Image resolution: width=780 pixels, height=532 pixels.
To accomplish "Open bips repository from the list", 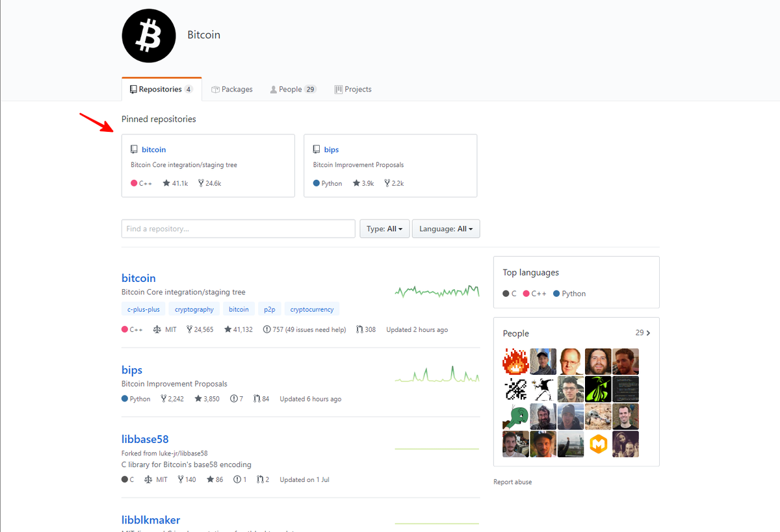I will [x=132, y=370].
